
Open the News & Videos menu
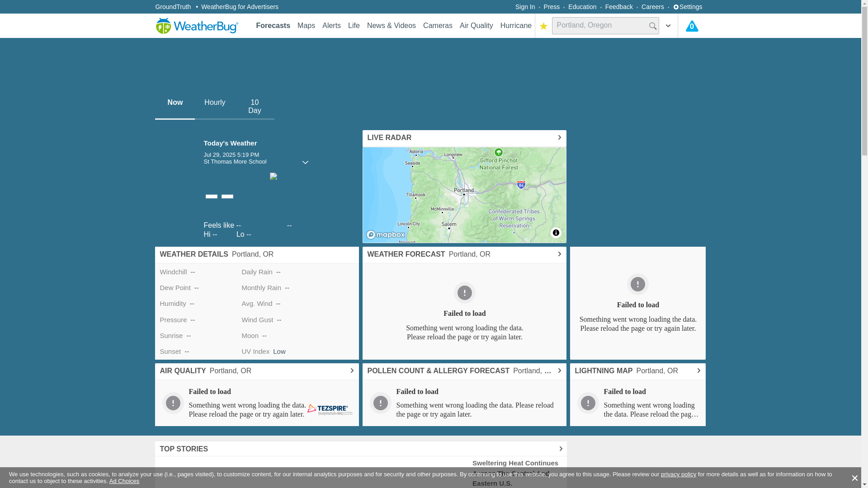392,26
